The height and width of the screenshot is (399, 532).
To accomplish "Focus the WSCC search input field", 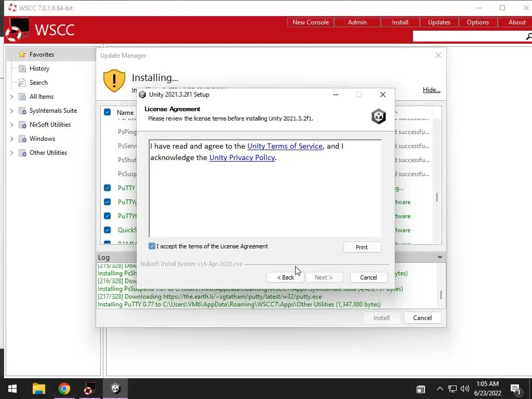I will coord(469,36).
